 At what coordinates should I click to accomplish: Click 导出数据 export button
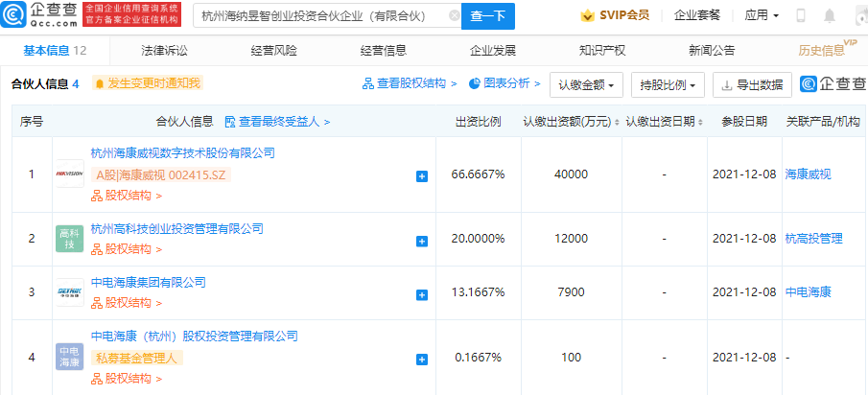pos(753,84)
